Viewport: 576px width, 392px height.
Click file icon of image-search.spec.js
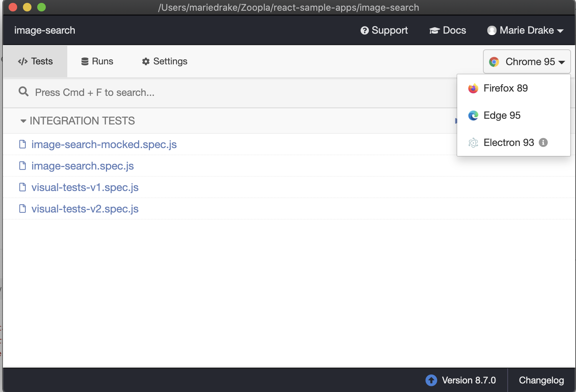23,166
